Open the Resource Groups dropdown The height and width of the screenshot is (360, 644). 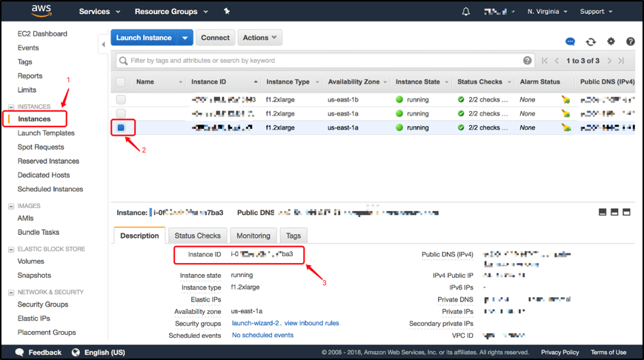pos(171,12)
